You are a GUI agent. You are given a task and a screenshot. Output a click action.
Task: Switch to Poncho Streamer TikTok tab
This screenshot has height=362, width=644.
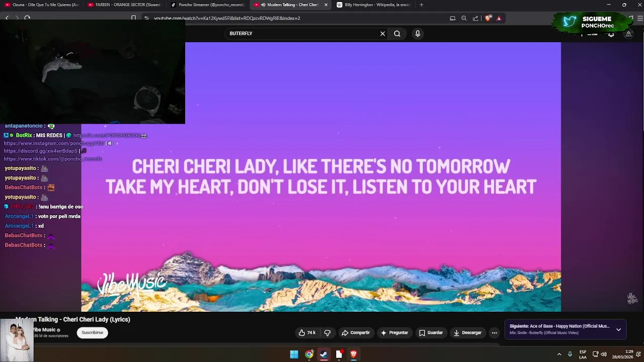[207, 5]
